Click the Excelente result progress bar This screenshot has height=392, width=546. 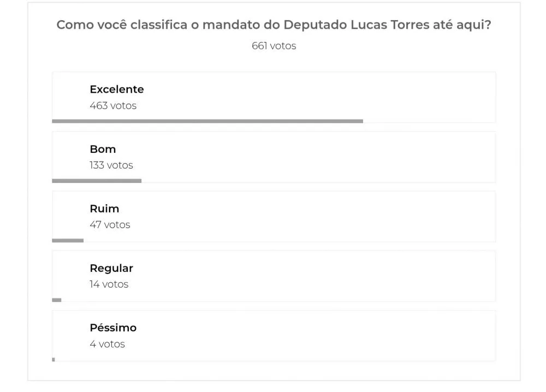click(207, 121)
